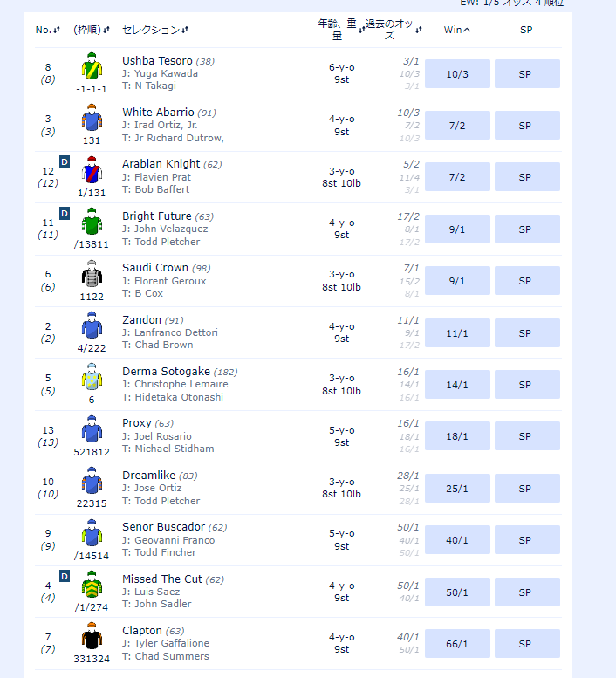Select the SP price for Proxy
This screenshot has height=678, width=616.
point(526,436)
